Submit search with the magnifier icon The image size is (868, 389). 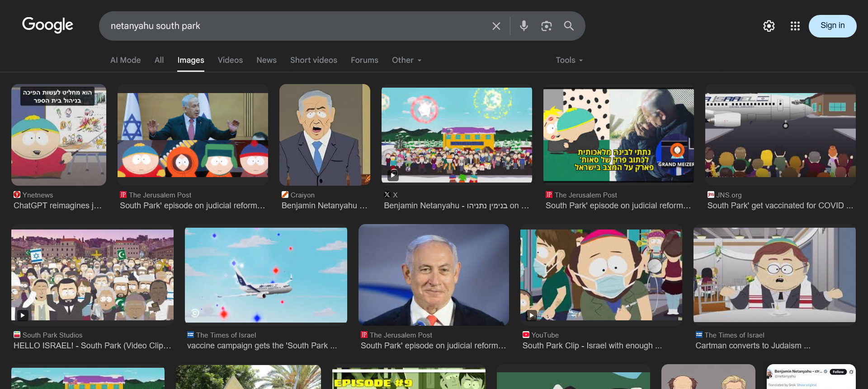pos(569,26)
